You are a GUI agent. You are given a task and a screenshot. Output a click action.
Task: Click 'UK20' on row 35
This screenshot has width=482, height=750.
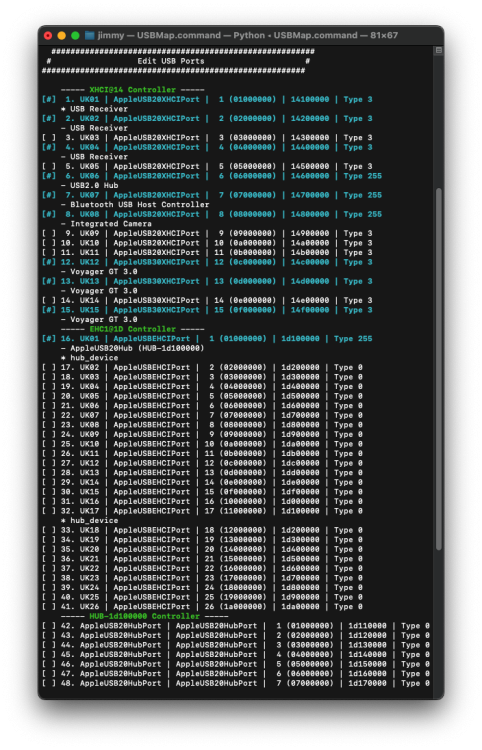tap(89, 549)
